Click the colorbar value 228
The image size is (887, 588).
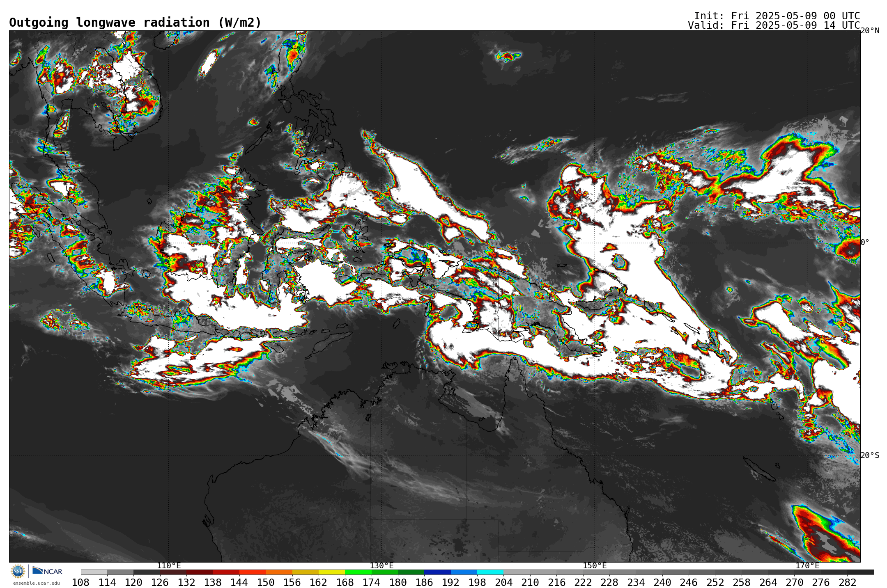(x=609, y=582)
